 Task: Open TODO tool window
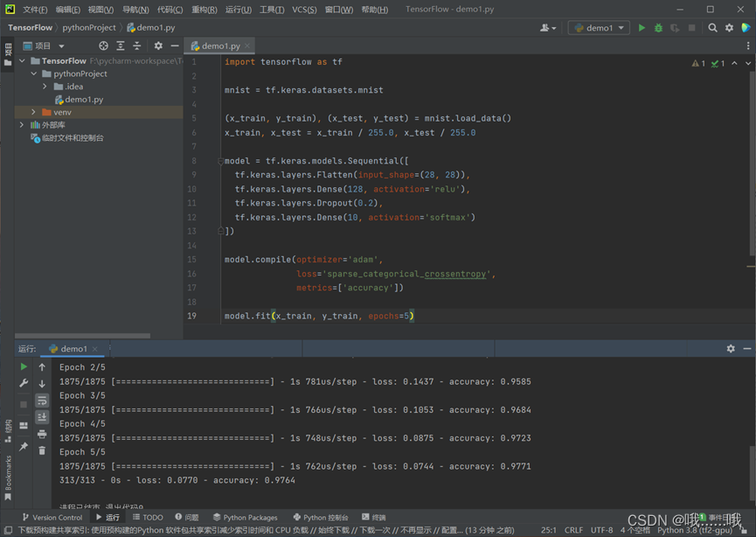click(x=148, y=517)
